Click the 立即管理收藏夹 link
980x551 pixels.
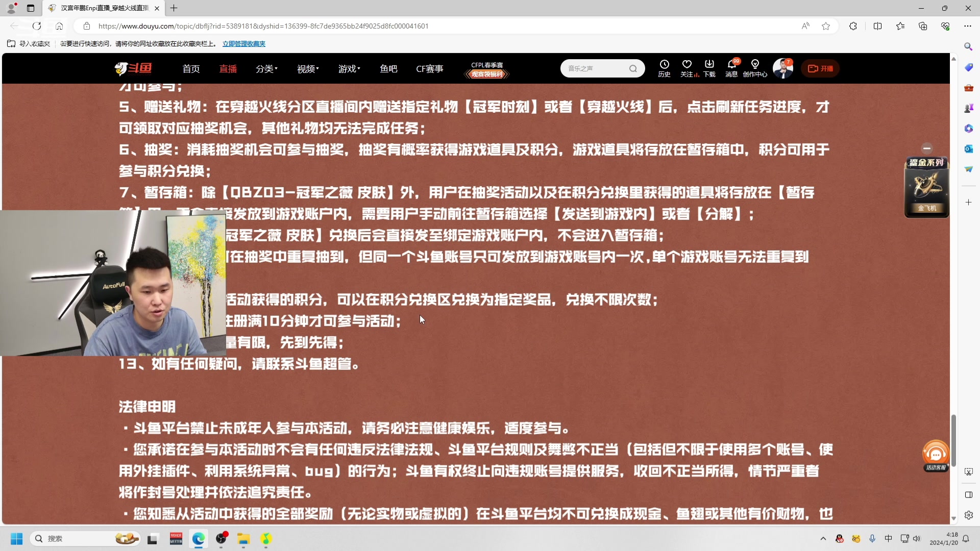244,44
